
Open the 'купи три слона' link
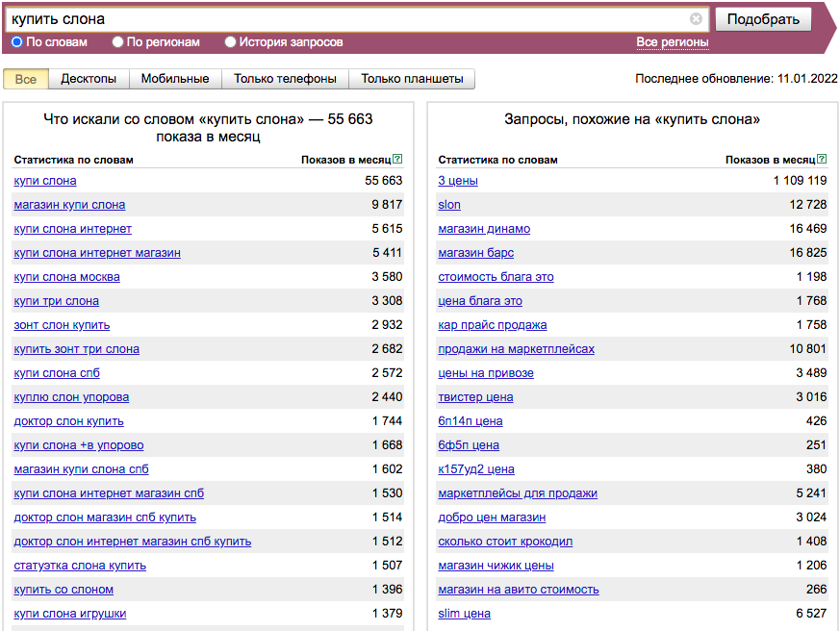56,301
